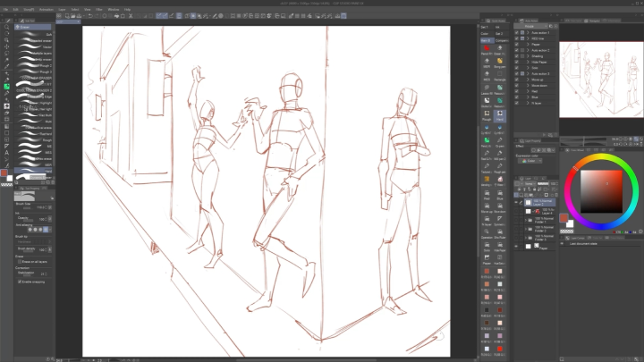Click Redo in the command bar
Screen dimensions: 644x362
click(97, 16)
